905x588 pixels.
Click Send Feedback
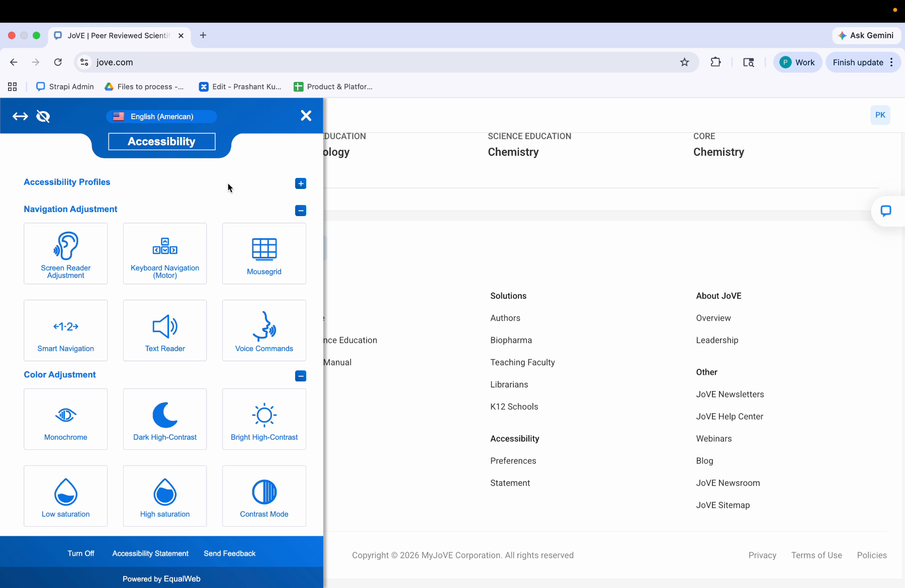coord(230,553)
